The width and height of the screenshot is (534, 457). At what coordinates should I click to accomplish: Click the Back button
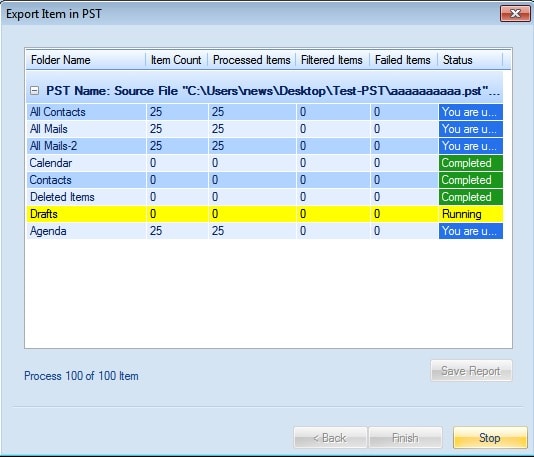pyautogui.click(x=330, y=438)
